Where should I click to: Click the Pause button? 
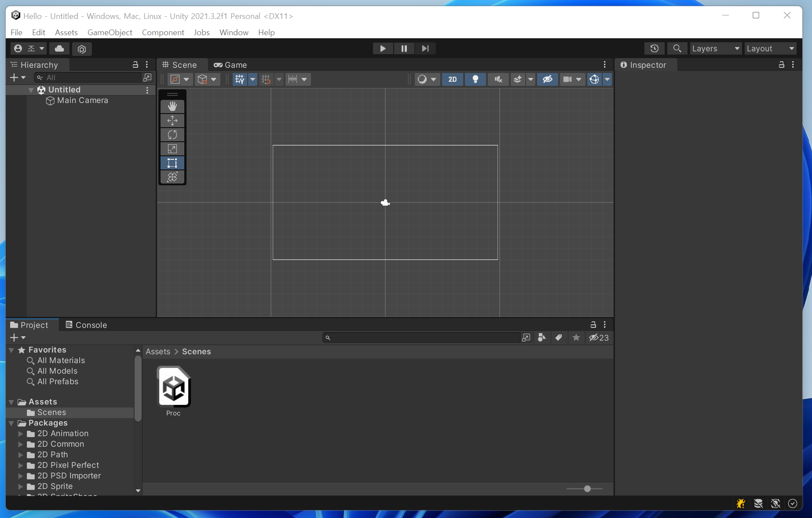404,48
